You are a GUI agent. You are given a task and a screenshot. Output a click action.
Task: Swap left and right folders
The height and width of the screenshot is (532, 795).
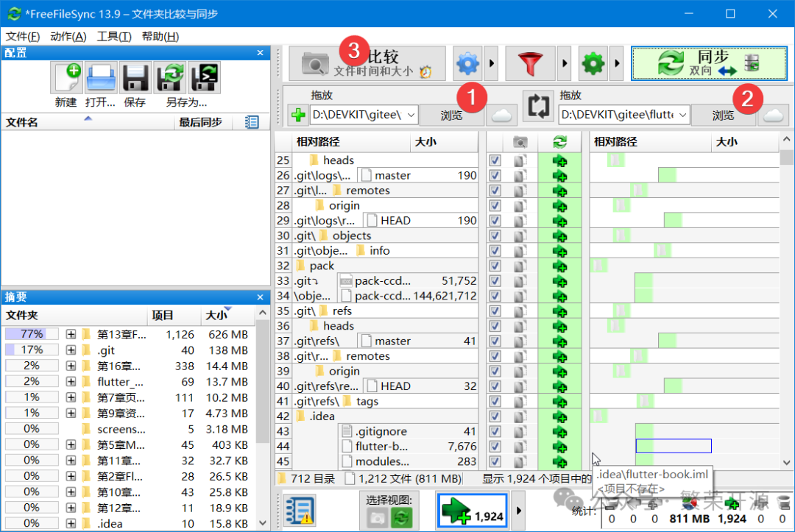point(538,107)
